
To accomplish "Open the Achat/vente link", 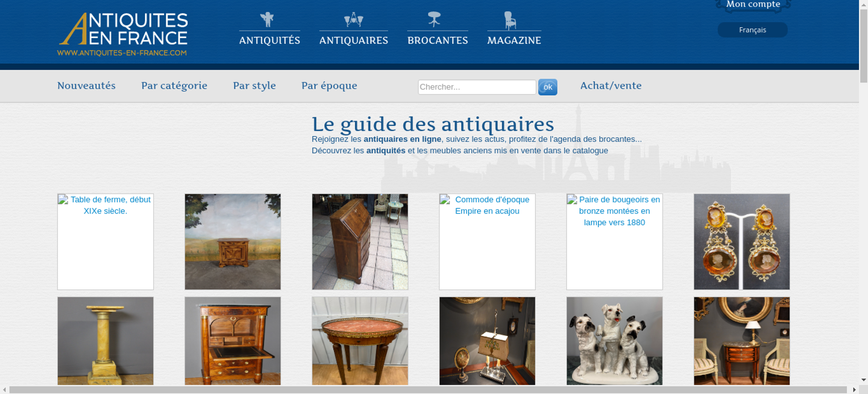I will coord(611,85).
